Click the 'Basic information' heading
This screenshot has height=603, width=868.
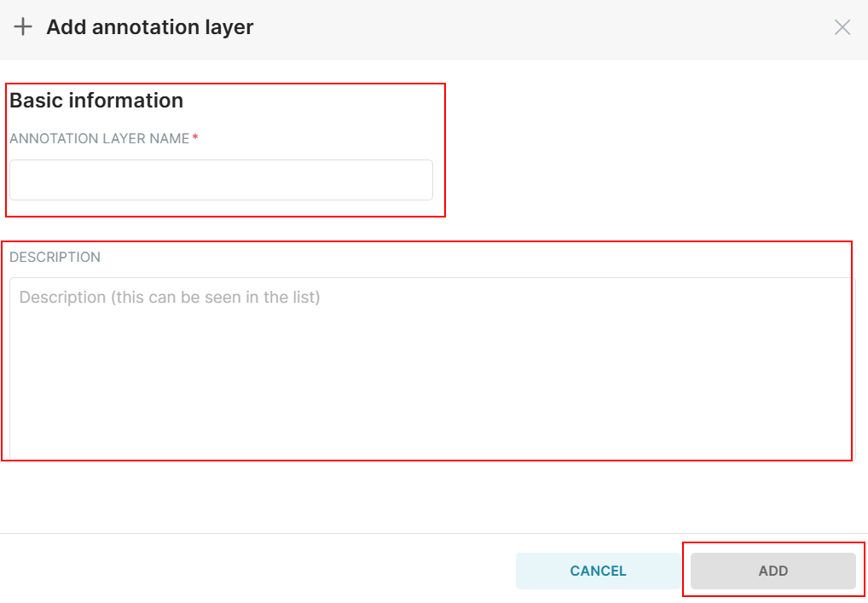click(x=96, y=101)
